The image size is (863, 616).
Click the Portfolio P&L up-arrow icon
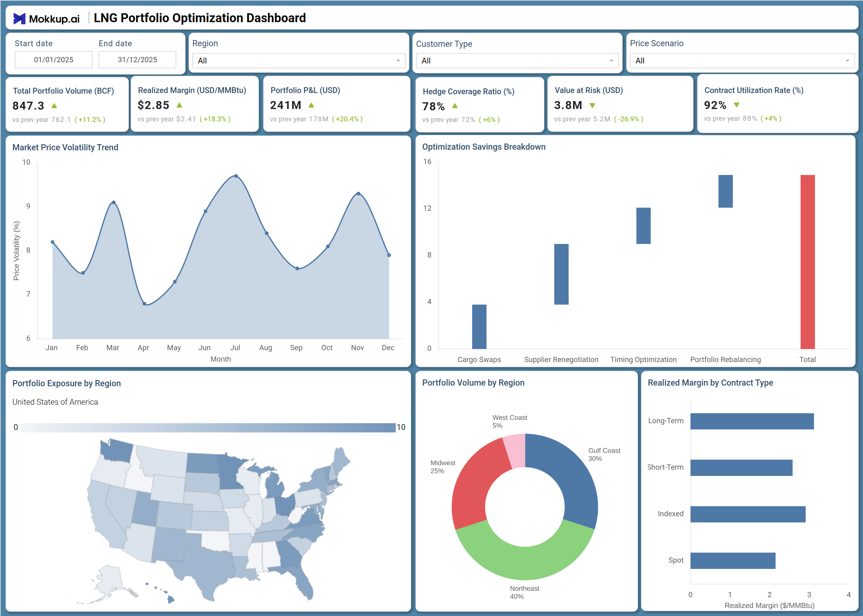coord(311,105)
